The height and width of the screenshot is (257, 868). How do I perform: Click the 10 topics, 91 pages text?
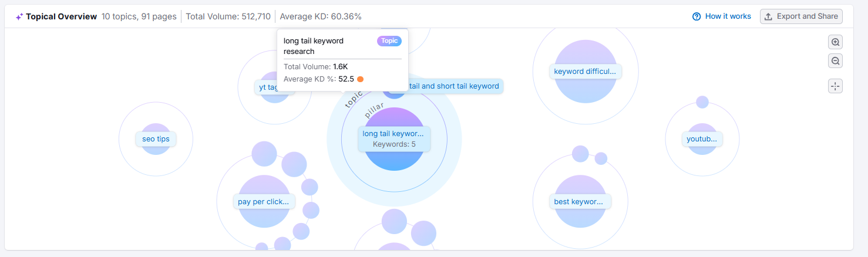[139, 16]
